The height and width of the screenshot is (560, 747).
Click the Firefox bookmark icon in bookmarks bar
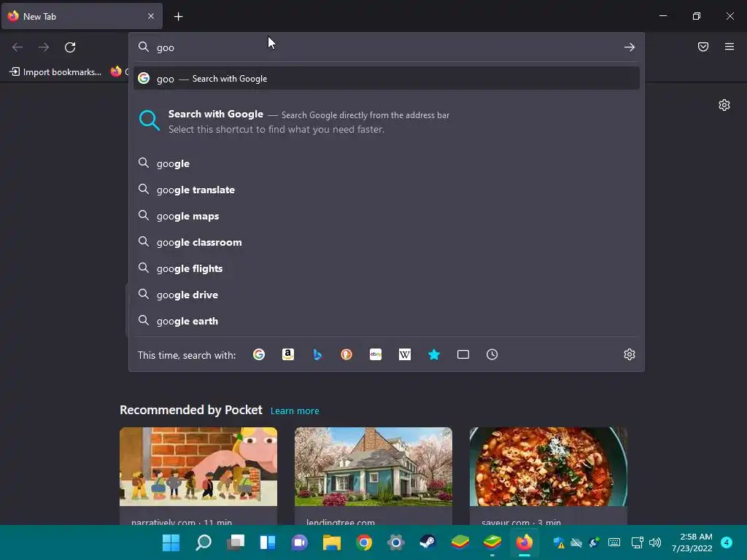click(116, 71)
